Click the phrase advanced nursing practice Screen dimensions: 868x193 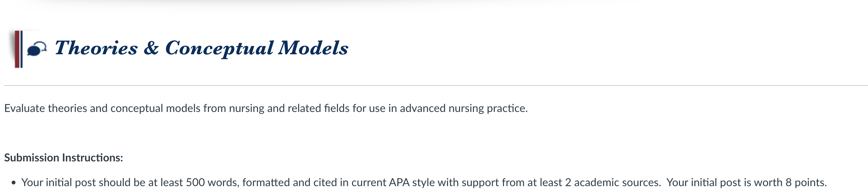coord(463,108)
